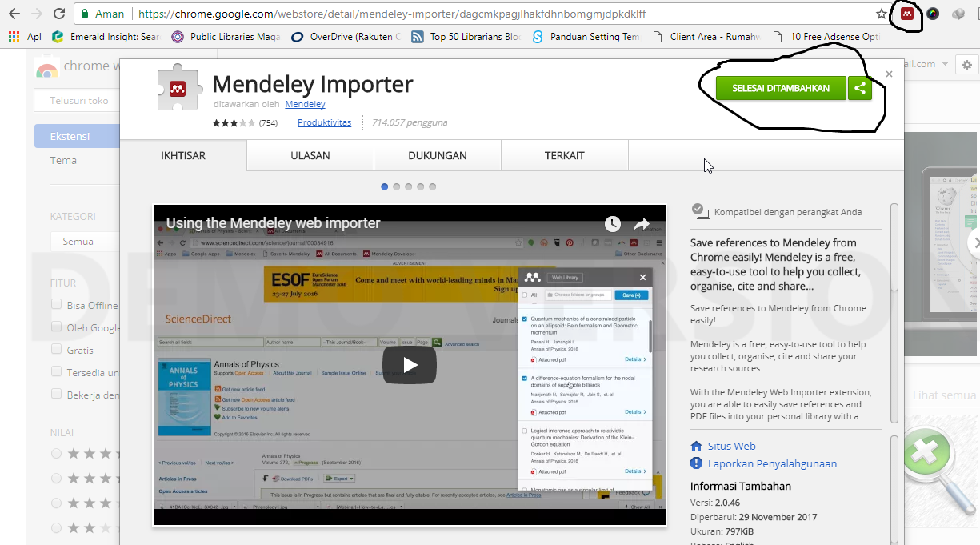Click the green padlock secure-site icon
This screenshot has width=980, height=545.
pyautogui.click(x=84, y=14)
